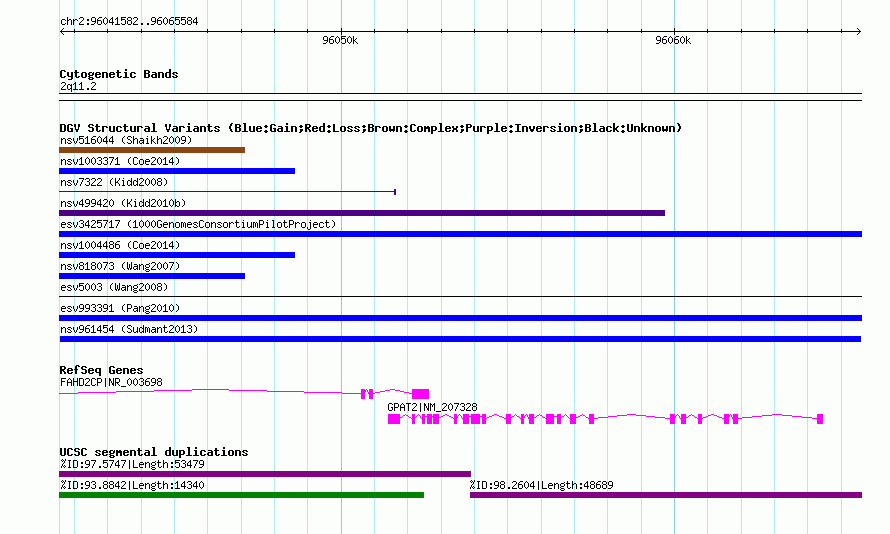Click the purple inversion bar under nsv499420
Viewport: 890px width, 534px height.
pos(362,213)
